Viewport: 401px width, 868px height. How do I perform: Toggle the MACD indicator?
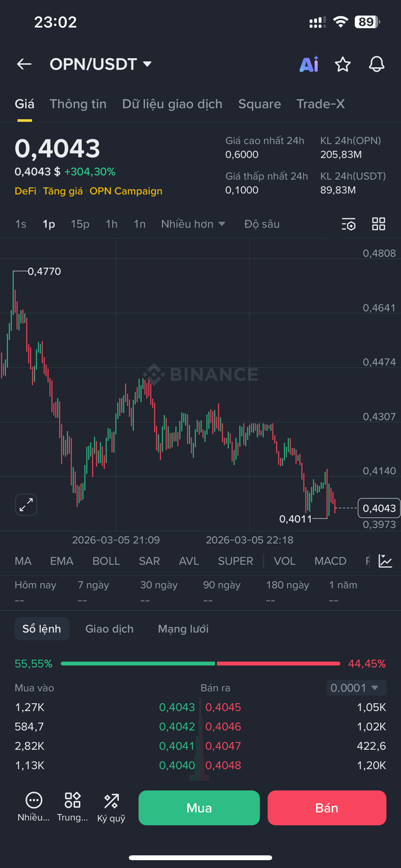pos(330,561)
